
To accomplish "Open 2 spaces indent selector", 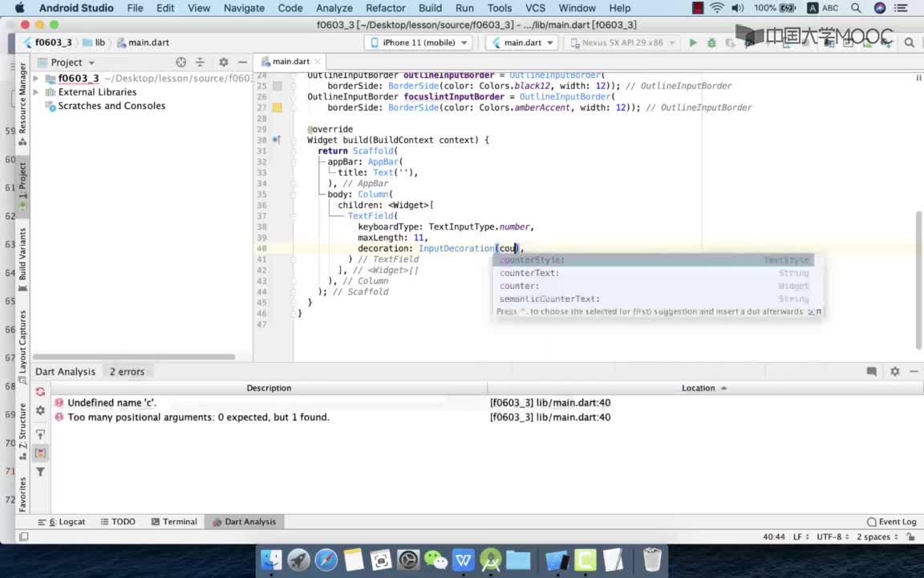I will tap(877, 537).
